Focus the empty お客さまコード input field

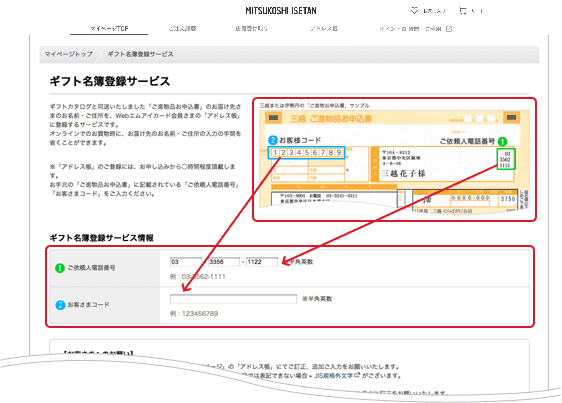point(233,299)
